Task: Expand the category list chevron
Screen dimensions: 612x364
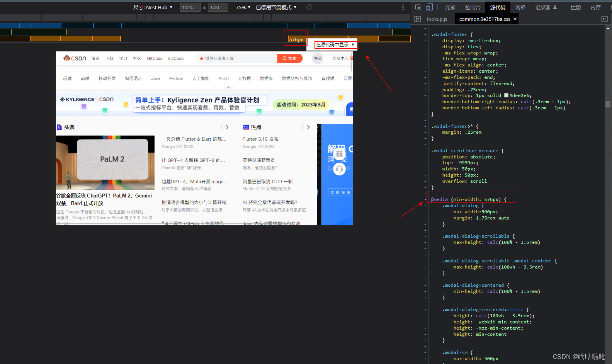Action: 228,87
